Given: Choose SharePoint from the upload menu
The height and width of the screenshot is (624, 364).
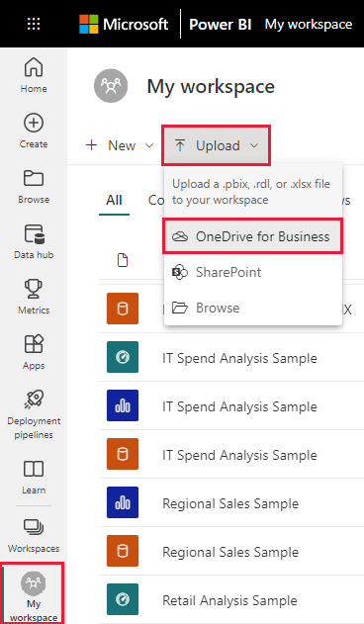Looking at the screenshot, I should pos(252,272).
